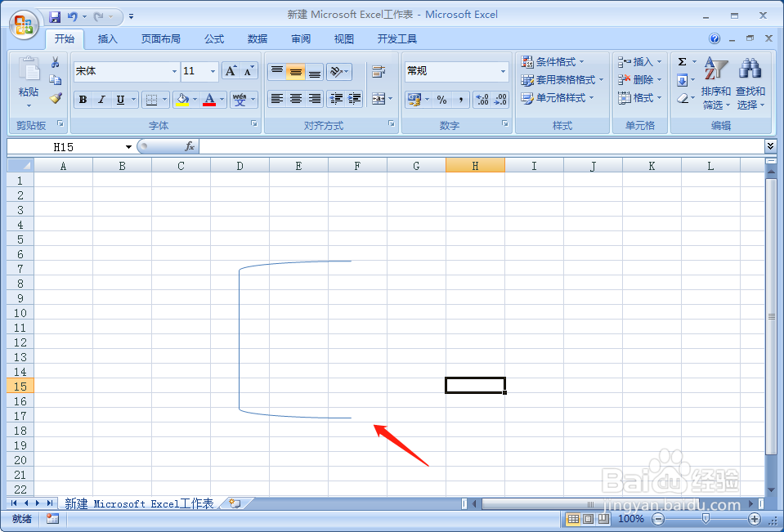Apply comma style

click(460, 100)
